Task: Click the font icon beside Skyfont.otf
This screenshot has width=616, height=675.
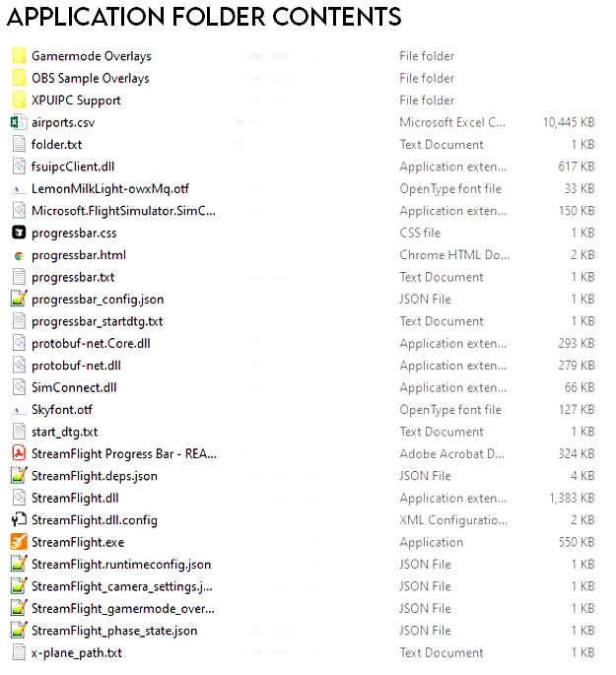Action: point(18,409)
